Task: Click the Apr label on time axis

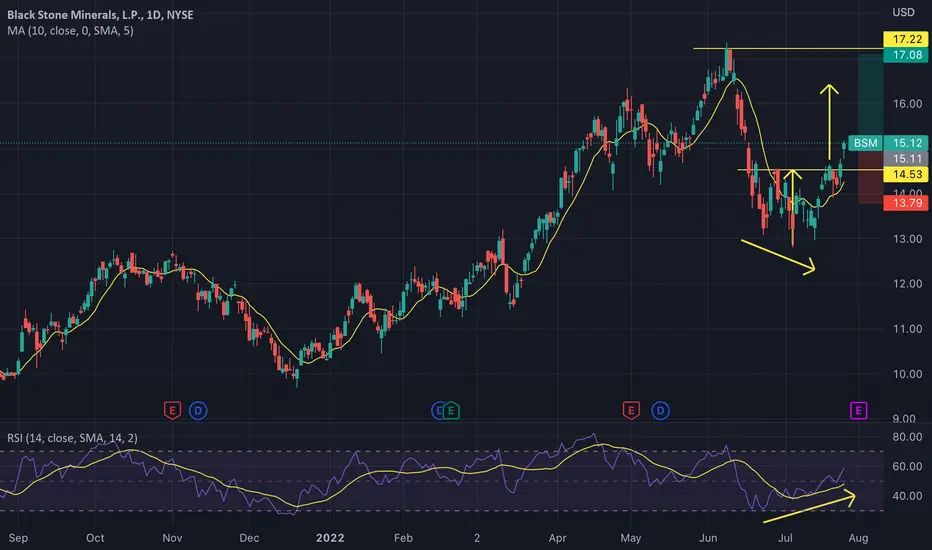Action: tap(558, 538)
